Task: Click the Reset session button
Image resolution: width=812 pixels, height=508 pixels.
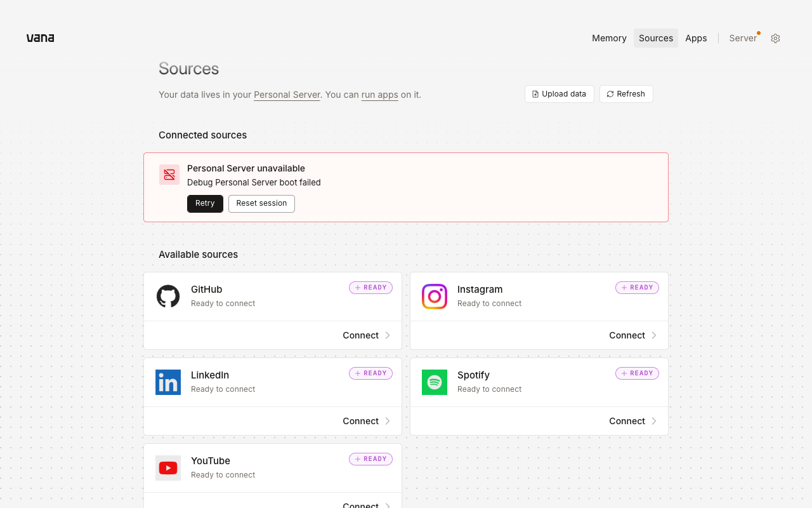Action: pyautogui.click(x=261, y=204)
